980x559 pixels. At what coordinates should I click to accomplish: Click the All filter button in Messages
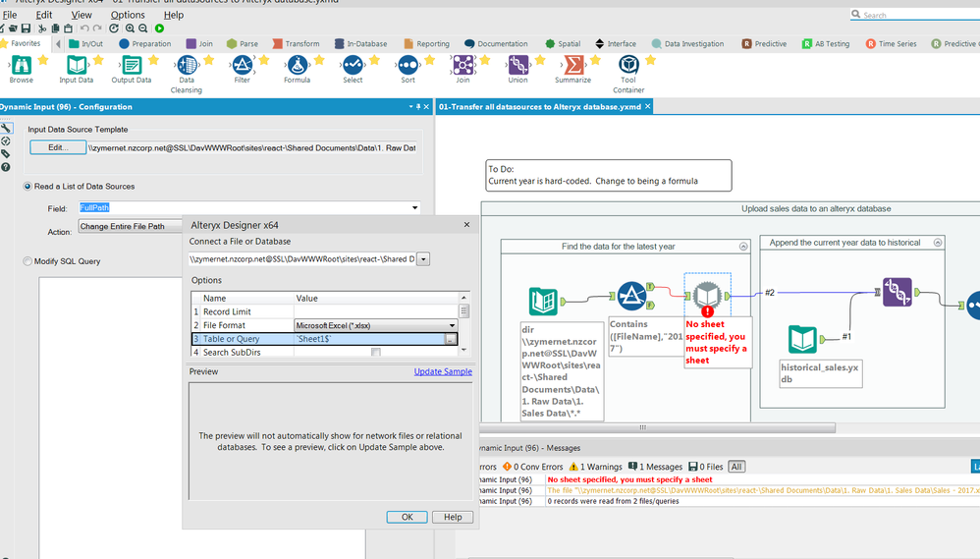[736, 467]
